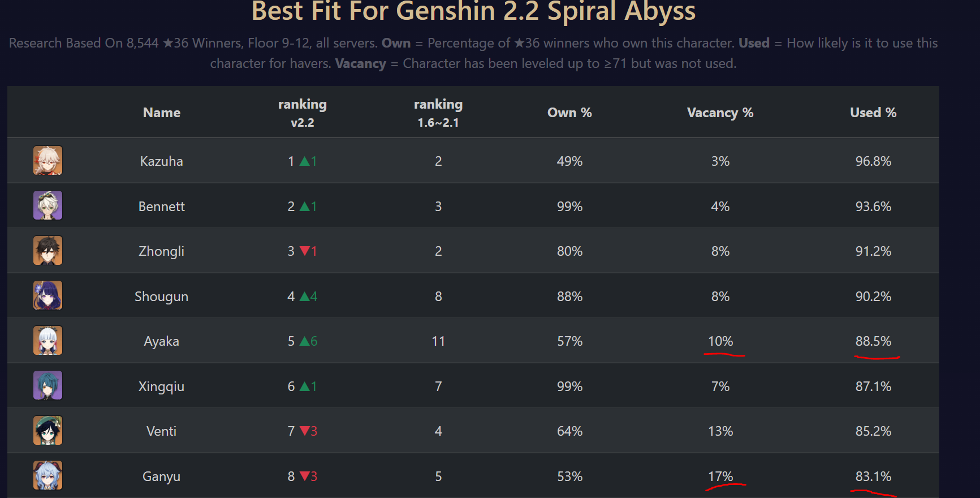Screen dimensions: 980x498
Task: Click Ayaka's underlined 88.5% used value
Action: pos(873,341)
